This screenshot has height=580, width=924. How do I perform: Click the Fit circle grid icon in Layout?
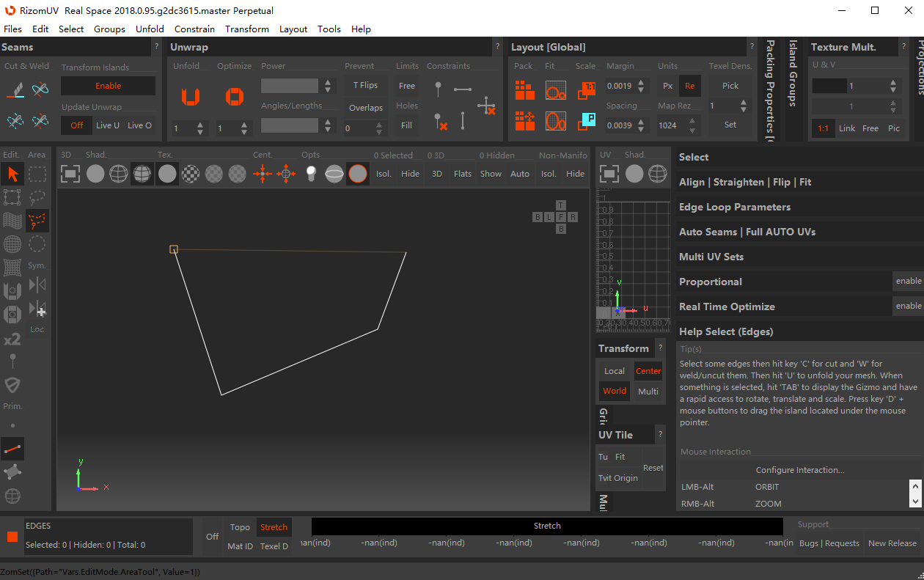555,89
